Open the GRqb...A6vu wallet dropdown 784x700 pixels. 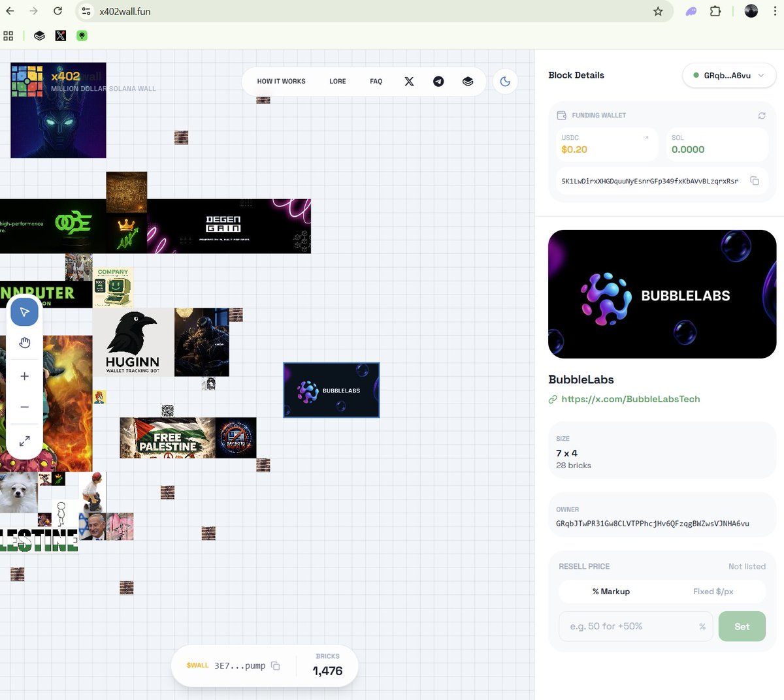tap(728, 75)
